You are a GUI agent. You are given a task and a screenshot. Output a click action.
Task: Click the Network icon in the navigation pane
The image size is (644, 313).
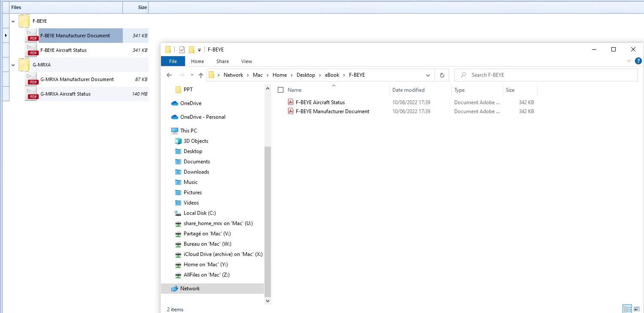pyautogui.click(x=174, y=289)
